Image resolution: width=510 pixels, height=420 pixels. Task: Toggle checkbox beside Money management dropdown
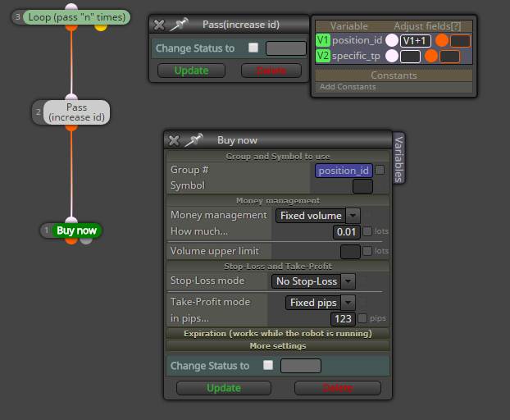(x=367, y=215)
